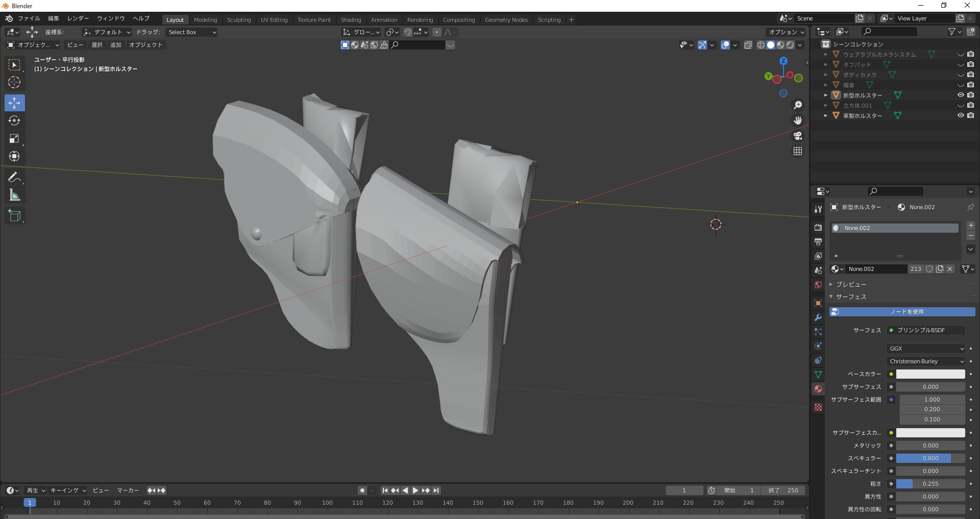Viewport: 980px width, 519px height.
Task: Expand the ボディカメラ collection
Action: coord(826,75)
